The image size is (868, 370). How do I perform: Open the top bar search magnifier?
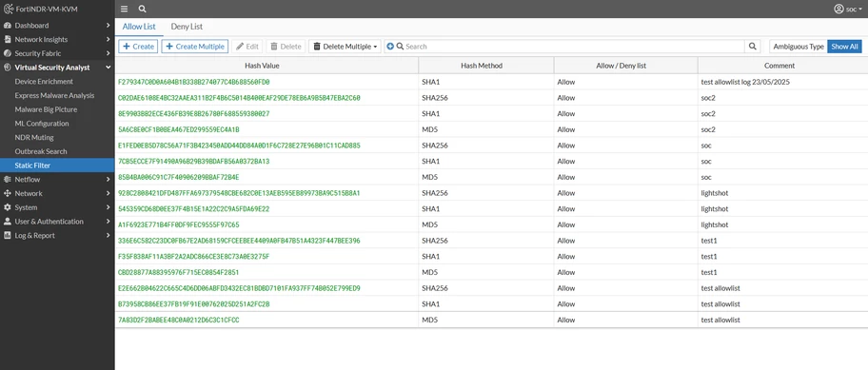point(142,9)
